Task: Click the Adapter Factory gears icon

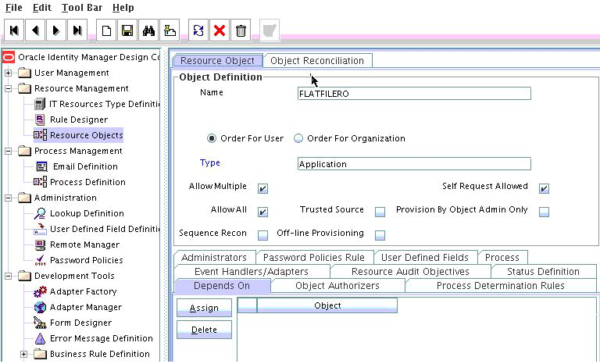Action: pyautogui.click(x=40, y=291)
